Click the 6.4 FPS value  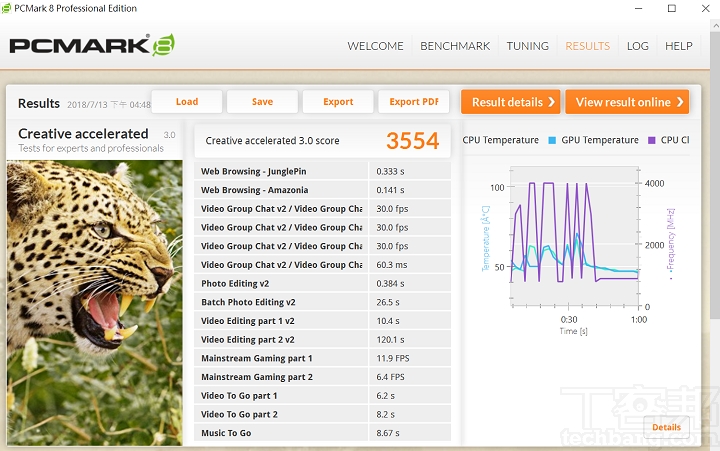point(390,377)
